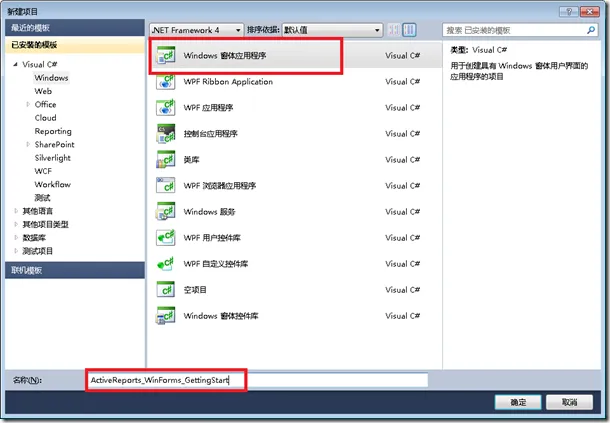Click the search magnifier icon
Image resolution: width=610 pixels, height=423 pixels.
coord(591,30)
